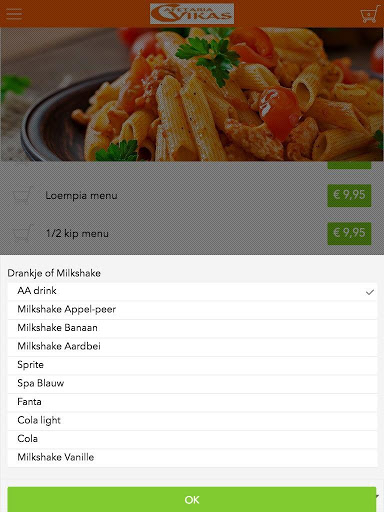Open the hamburger menu
Image resolution: width=384 pixels, height=512 pixels.
pos(14,14)
